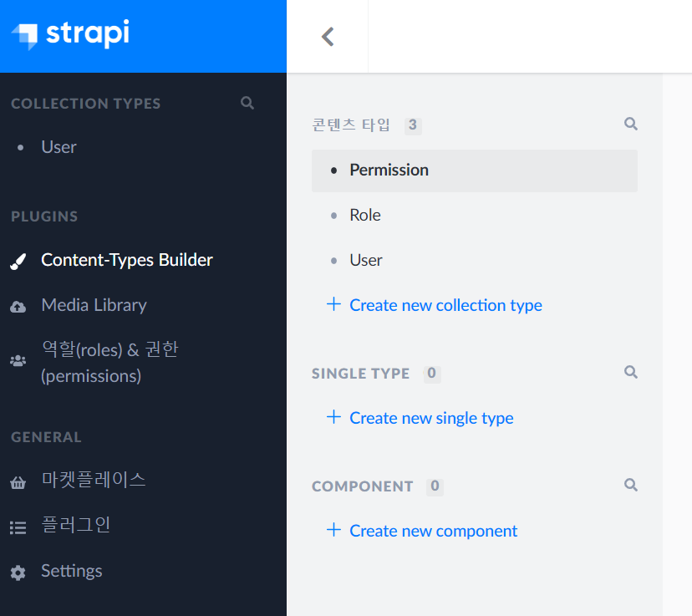Search single types with the magnifier icon
Screen dimensions: 692x616
click(x=631, y=372)
